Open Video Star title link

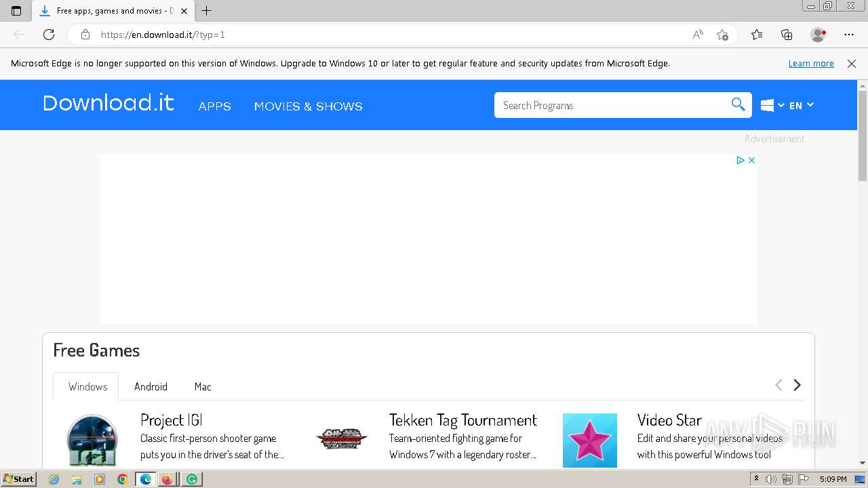[669, 420]
